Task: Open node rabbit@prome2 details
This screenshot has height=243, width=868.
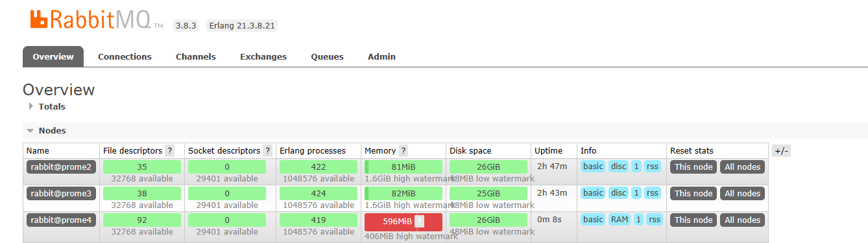Action: [x=61, y=167]
